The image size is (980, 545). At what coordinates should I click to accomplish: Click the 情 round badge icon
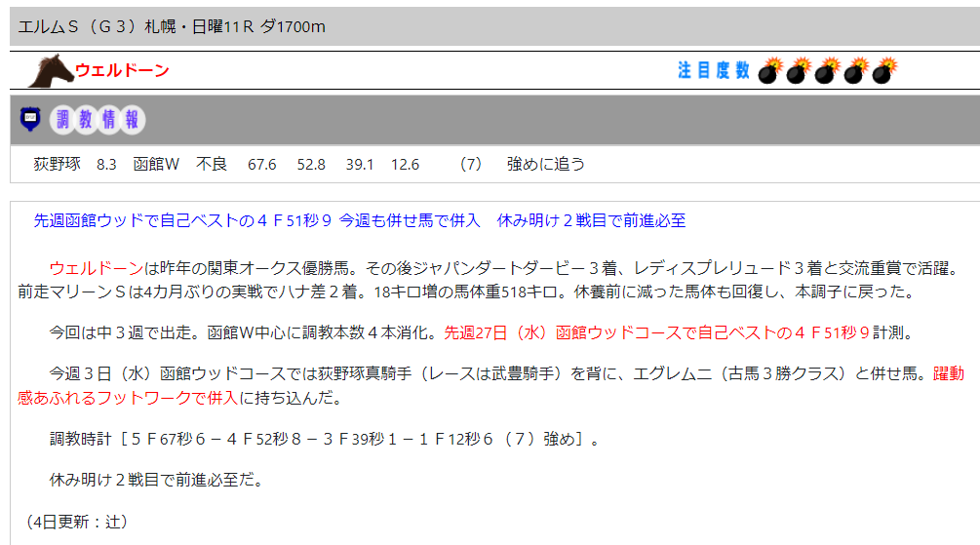tap(109, 119)
